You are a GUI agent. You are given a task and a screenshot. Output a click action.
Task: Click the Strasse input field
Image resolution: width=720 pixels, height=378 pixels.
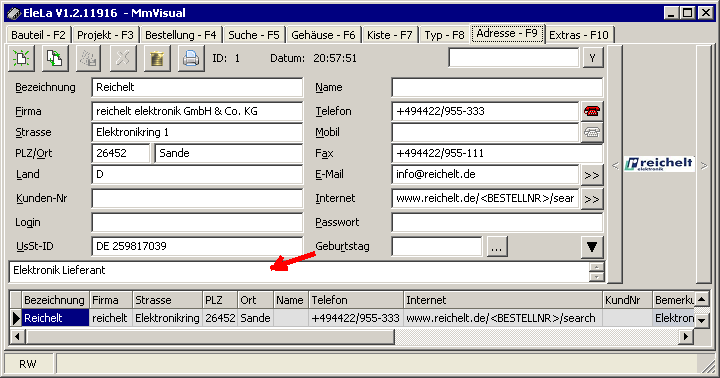click(197, 132)
